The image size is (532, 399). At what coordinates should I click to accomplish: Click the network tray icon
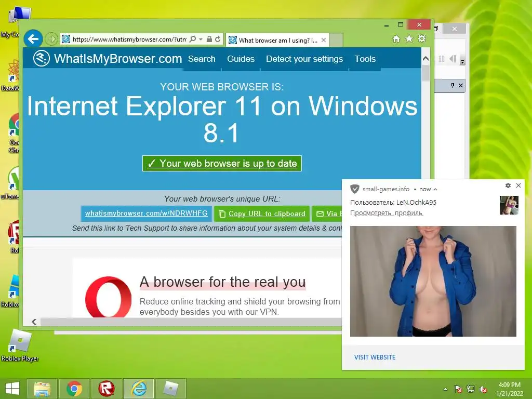[471, 389]
